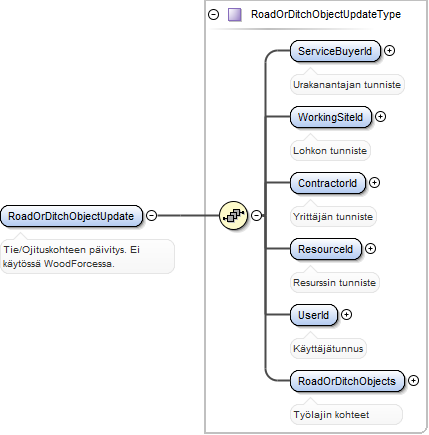Select the UserId element
Viewport: 429px width, 435px height.
pos(314,315)
